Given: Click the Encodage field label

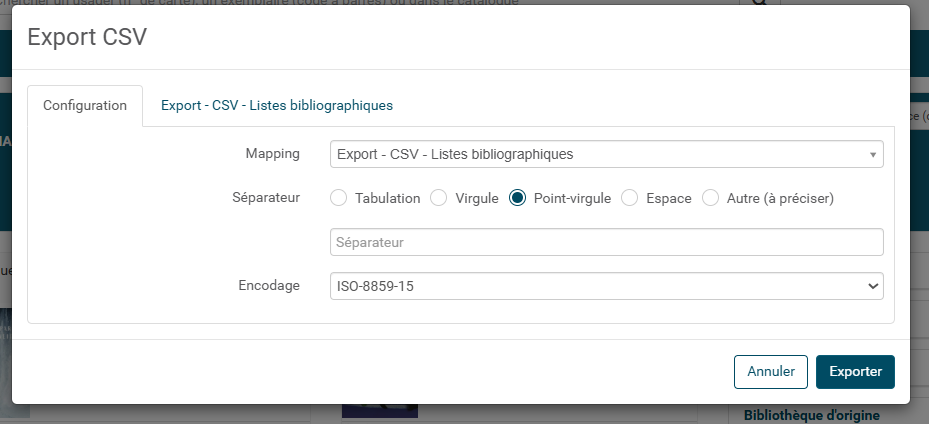Looking at the screenshot, I should click(x=269, y=285).
